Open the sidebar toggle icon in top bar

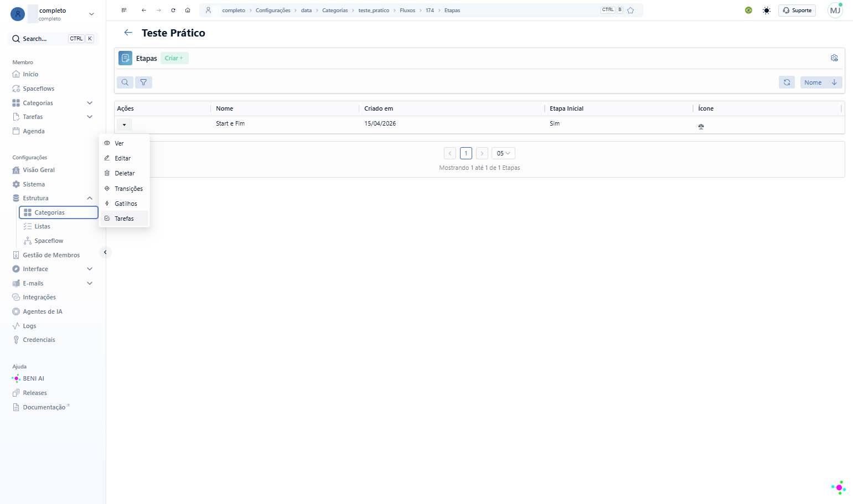pyautogui.click(x=124, y=10)
